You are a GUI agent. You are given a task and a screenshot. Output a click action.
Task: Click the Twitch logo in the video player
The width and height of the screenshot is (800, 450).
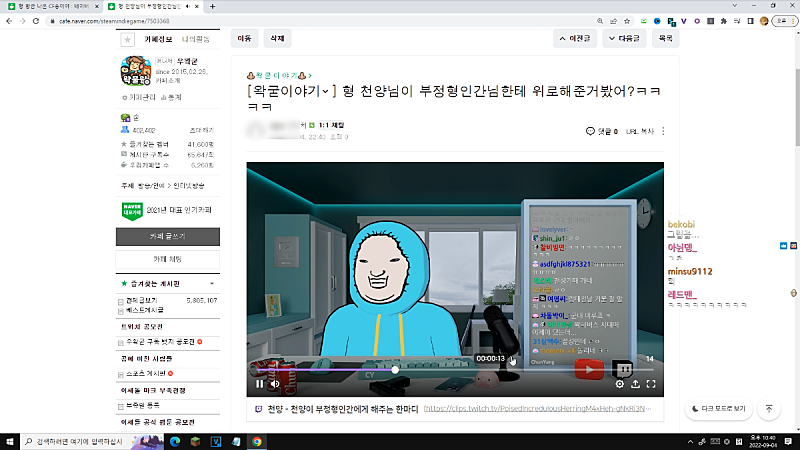[x=622, y=369]
